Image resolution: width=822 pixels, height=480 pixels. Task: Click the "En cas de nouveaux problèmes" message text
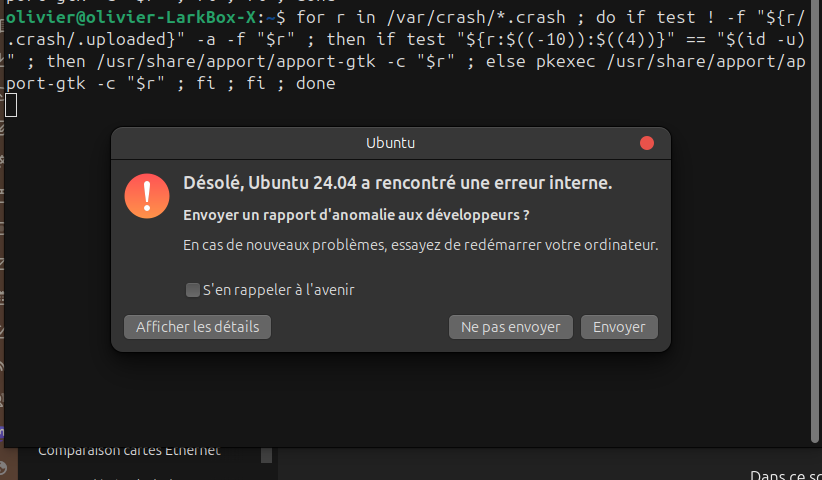[420, 245]
